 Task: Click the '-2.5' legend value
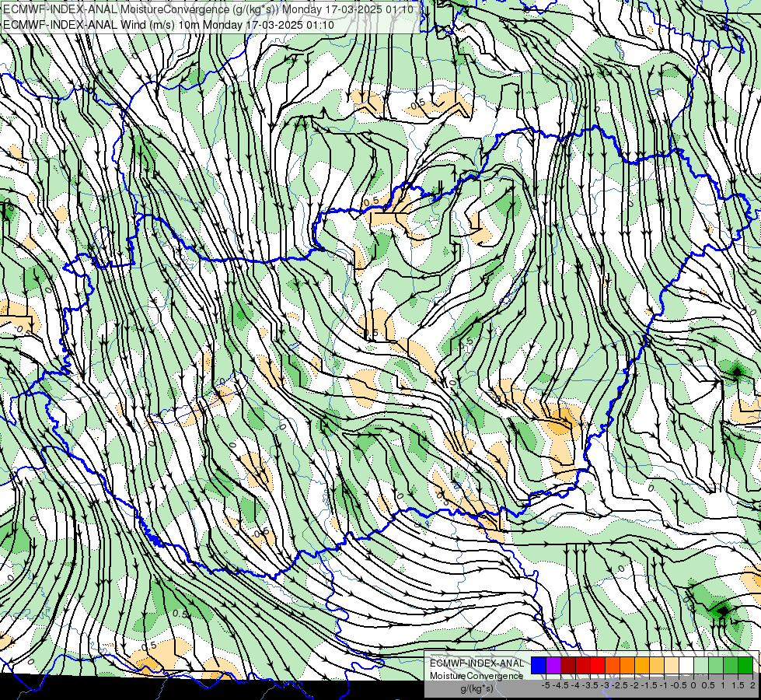pyautogui.click(x=619, y=685)
